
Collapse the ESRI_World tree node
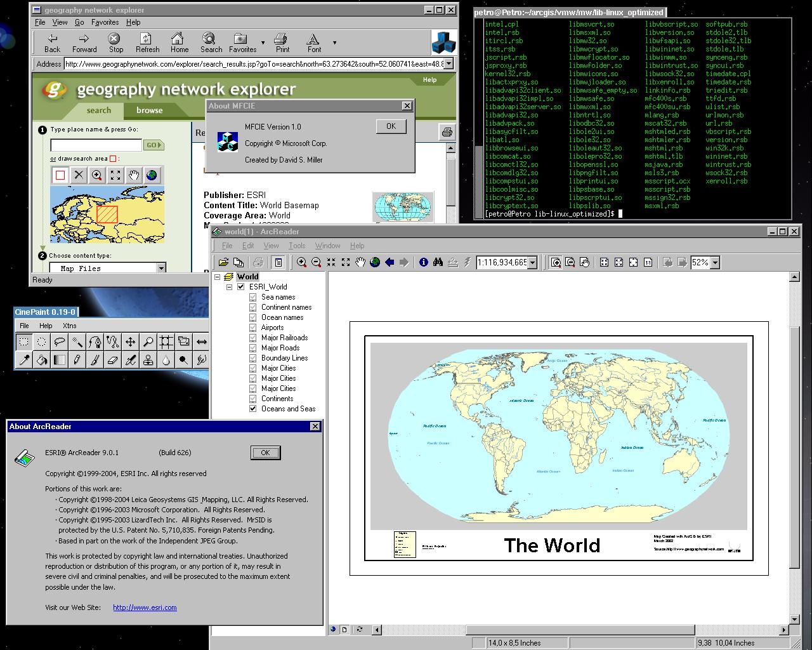(229, 287)
